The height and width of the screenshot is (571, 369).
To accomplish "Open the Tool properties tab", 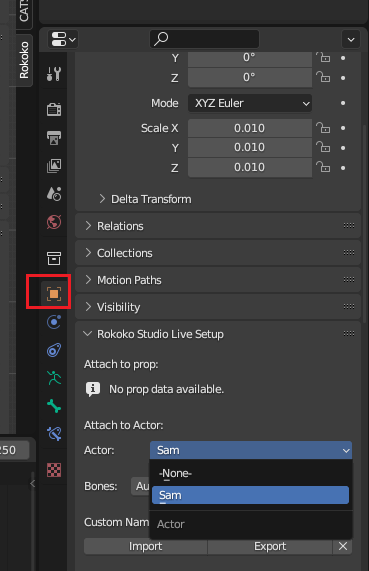I will coord(54,74).
